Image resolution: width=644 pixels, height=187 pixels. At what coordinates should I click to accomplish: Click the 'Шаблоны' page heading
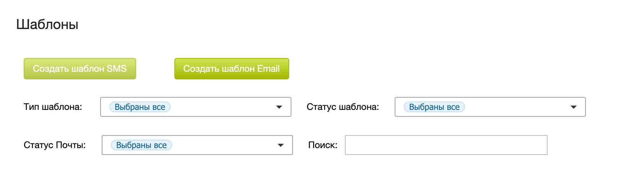click(47, 24)
